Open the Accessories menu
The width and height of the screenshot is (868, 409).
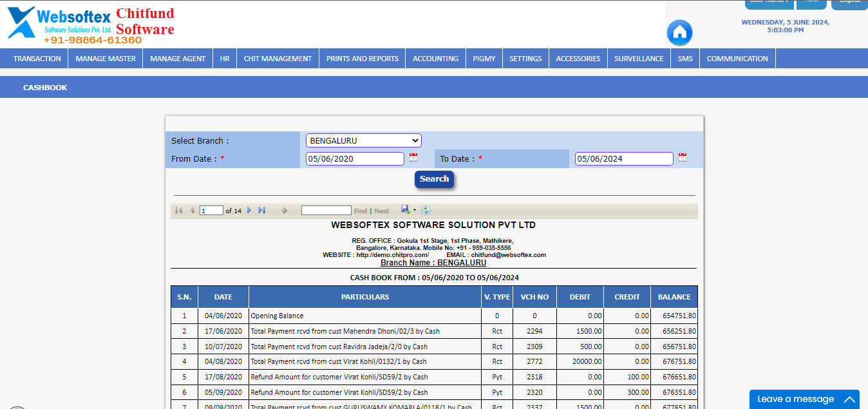[578, 59]
